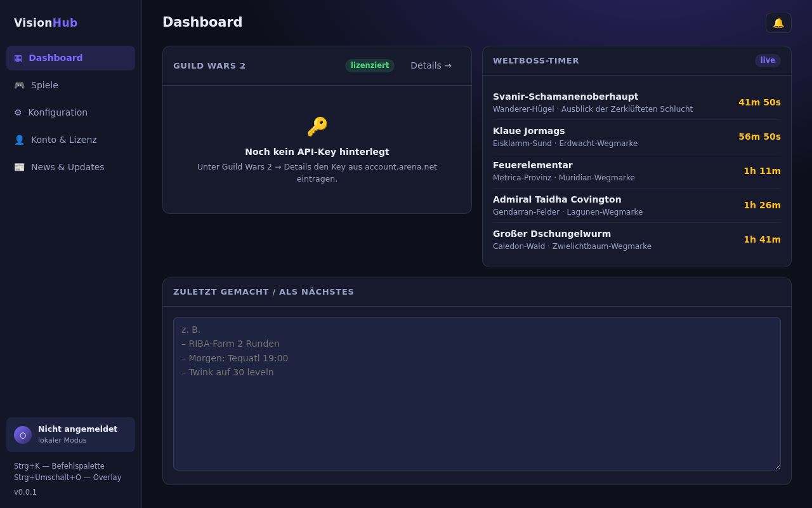Select the Klaue Jormags boss row
The image size is (812, 508).
(x=637, y=137)
